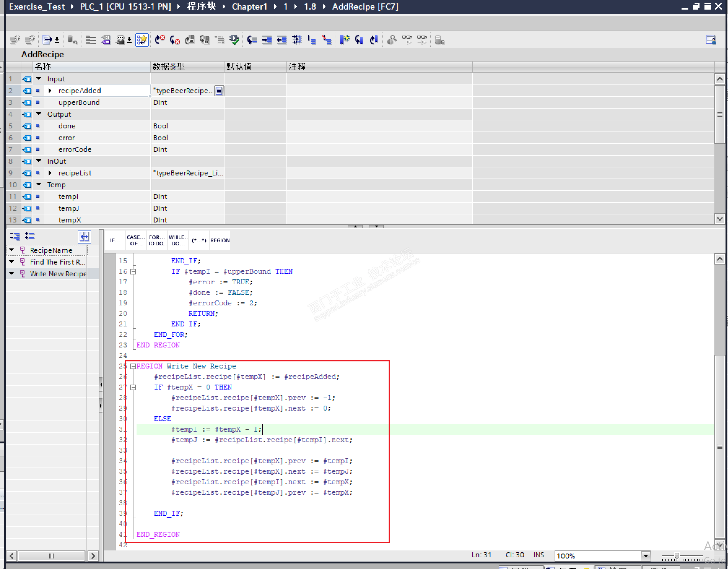Click the Chapter1 breadcrumb in title path

(x=249, y=7)
